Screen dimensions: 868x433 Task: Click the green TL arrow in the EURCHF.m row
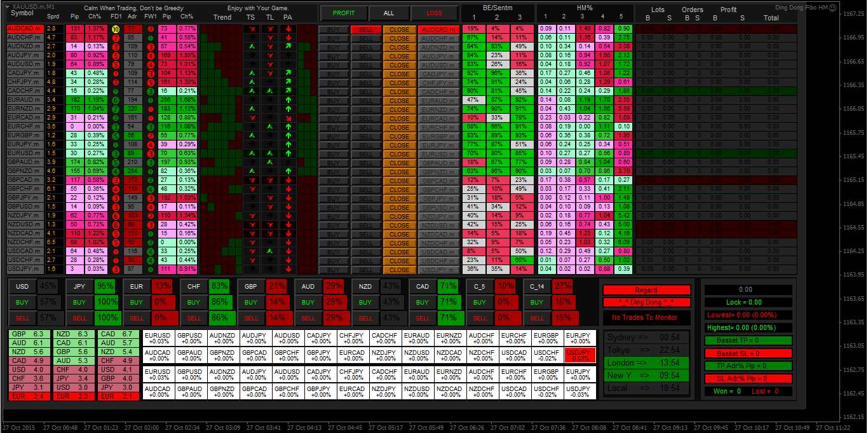tap(270, 127)
